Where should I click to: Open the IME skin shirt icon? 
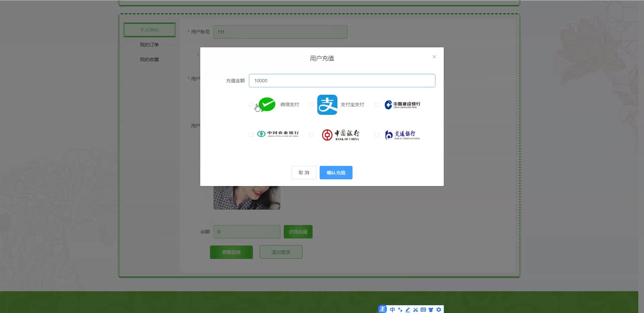431,310
